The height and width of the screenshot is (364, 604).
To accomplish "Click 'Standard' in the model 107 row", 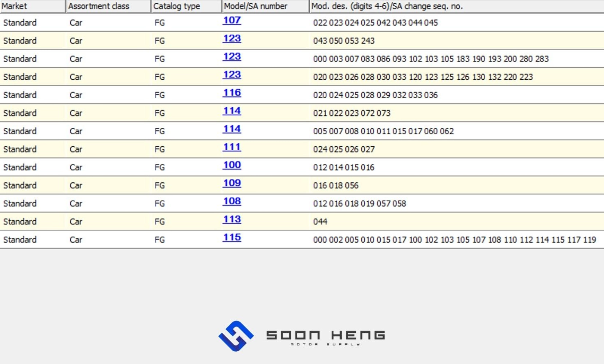I will (x=20, y=23).
